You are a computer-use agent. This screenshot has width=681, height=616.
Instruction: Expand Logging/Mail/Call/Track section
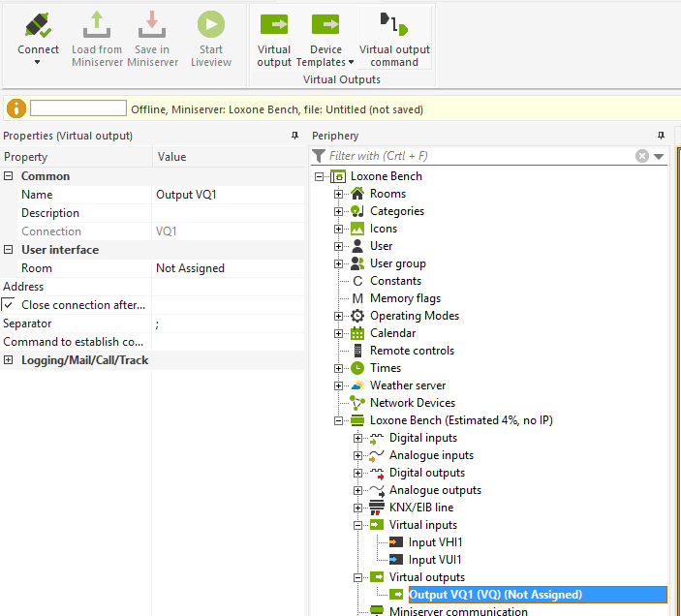click(9, 360)
